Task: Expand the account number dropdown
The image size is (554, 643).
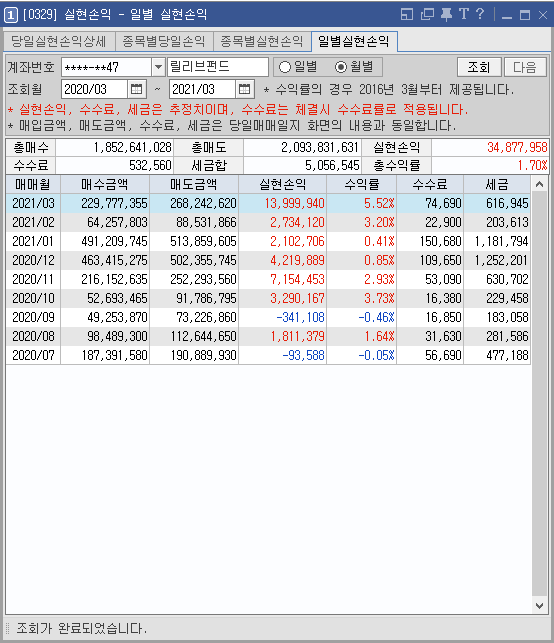Action: 158,67
